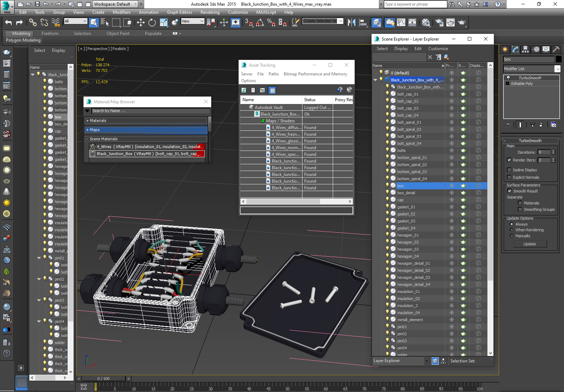This screenshot has width=564, height=392.
Task: Select 4_Wires VRayMtl scene material
Action: coord(147,147)
